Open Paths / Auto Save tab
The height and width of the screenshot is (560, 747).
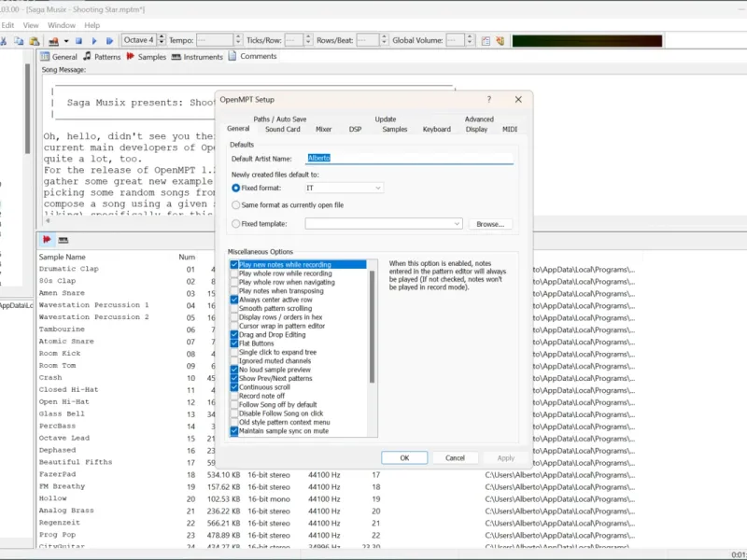[x=279, y=119]
